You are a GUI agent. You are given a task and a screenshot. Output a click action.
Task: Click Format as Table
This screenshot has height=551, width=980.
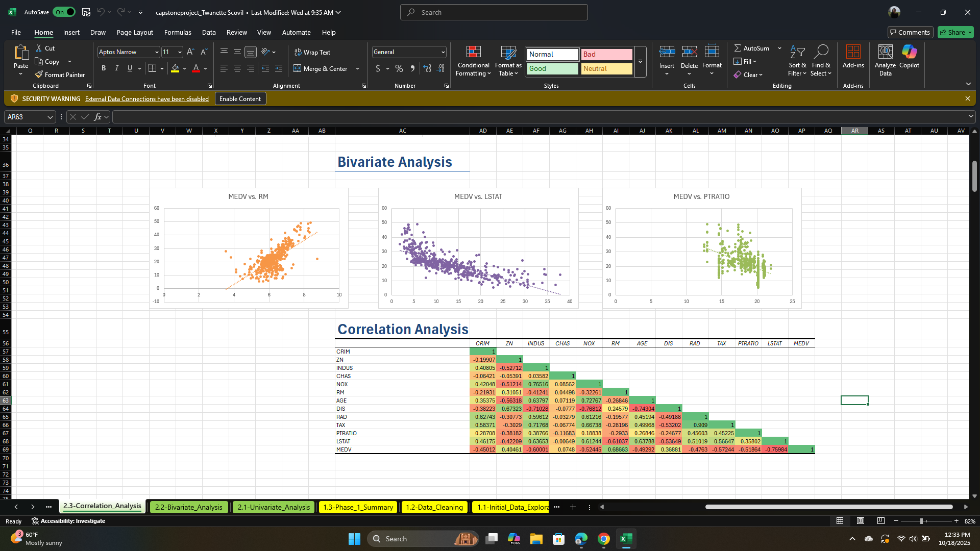[x=508, y=61]
